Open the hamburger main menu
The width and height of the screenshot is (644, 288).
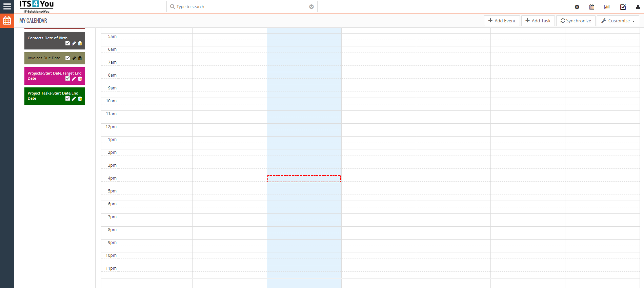[7, 6]
